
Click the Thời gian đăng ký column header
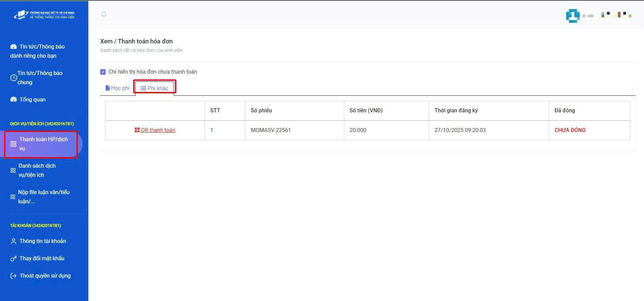tap(456, 111)
